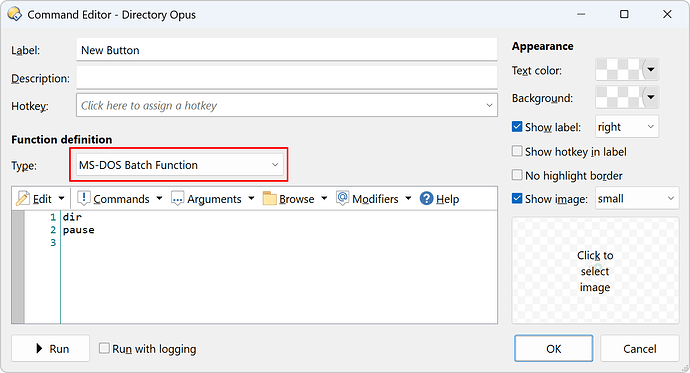Click line number 3 in editor gutter
The height and width of the screenshot is (373, 690).
coord(53,243)
